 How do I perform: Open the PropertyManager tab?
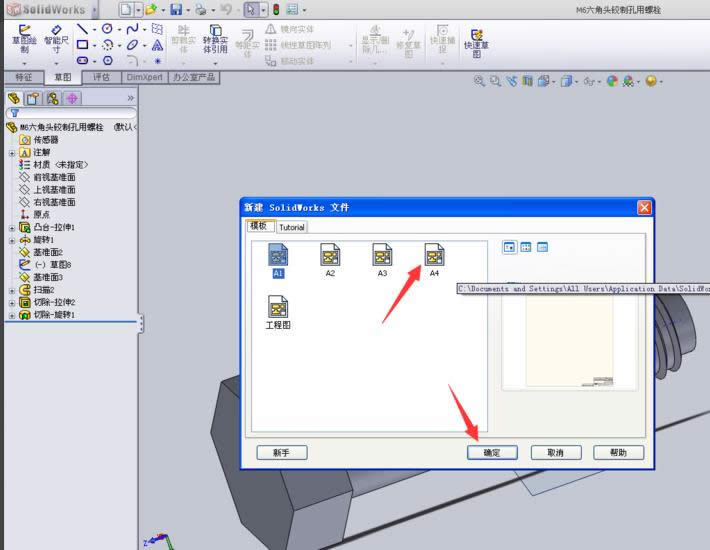tap(33, 98)
